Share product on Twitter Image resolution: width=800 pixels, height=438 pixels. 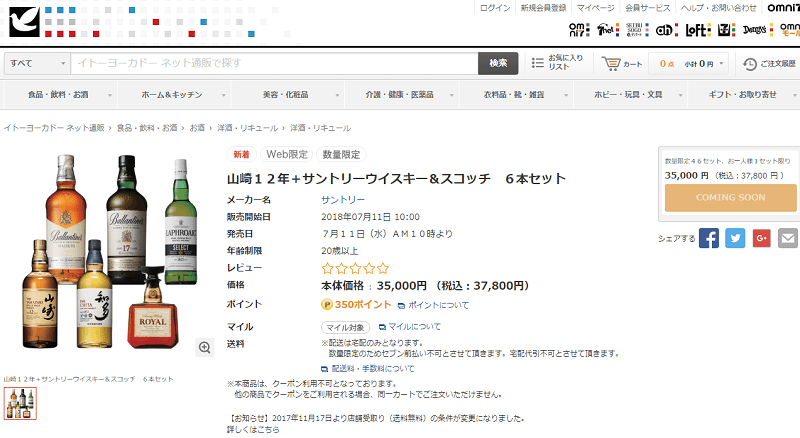[735, 238]
